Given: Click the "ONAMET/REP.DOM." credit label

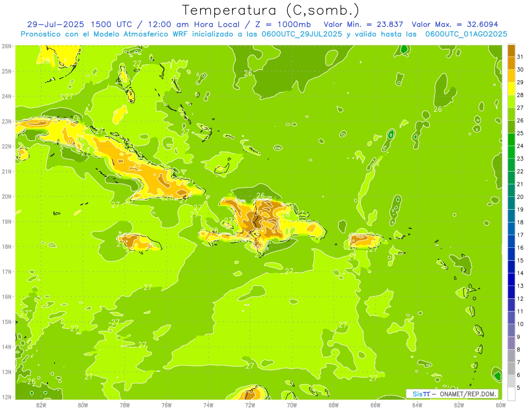Looking at the screenshot, I should [469, 394].
